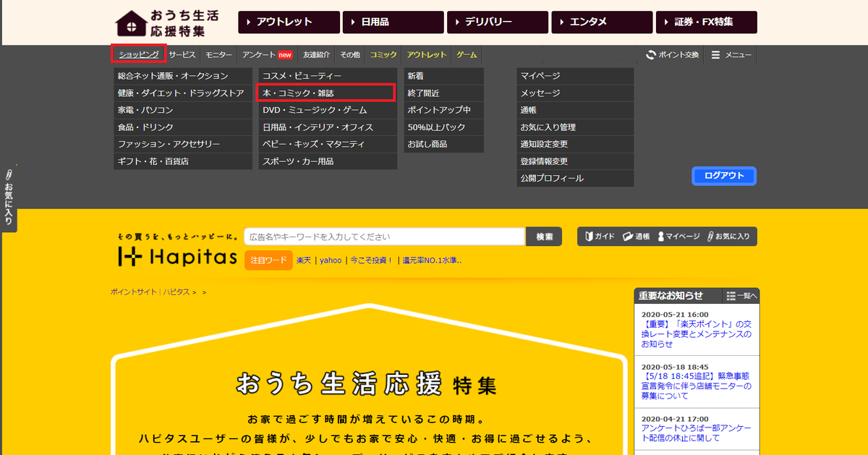Select the モニター menu tab
Viewport: 868px width, 455px height.
tap(218, 55)
